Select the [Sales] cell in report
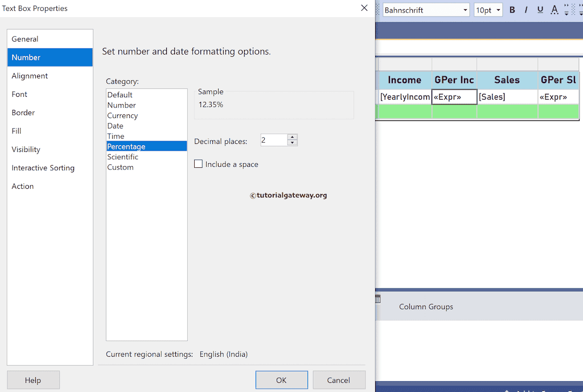 tap(507, 97)
